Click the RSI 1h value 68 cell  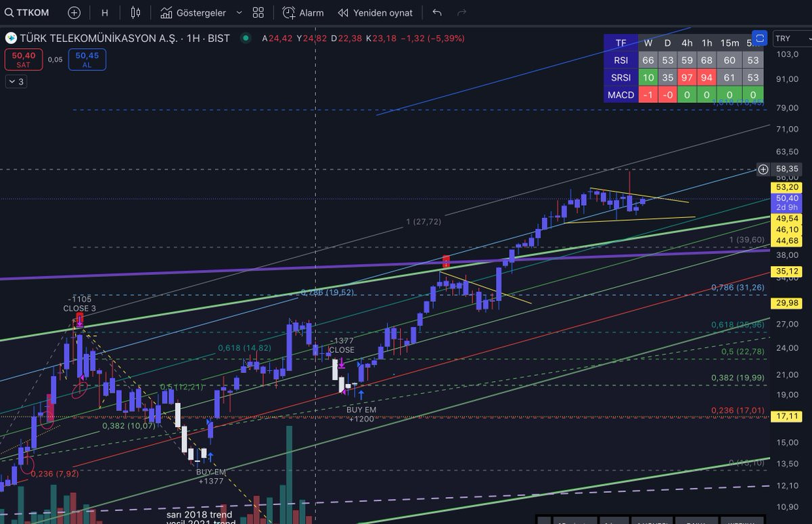(x=706, y=60)
